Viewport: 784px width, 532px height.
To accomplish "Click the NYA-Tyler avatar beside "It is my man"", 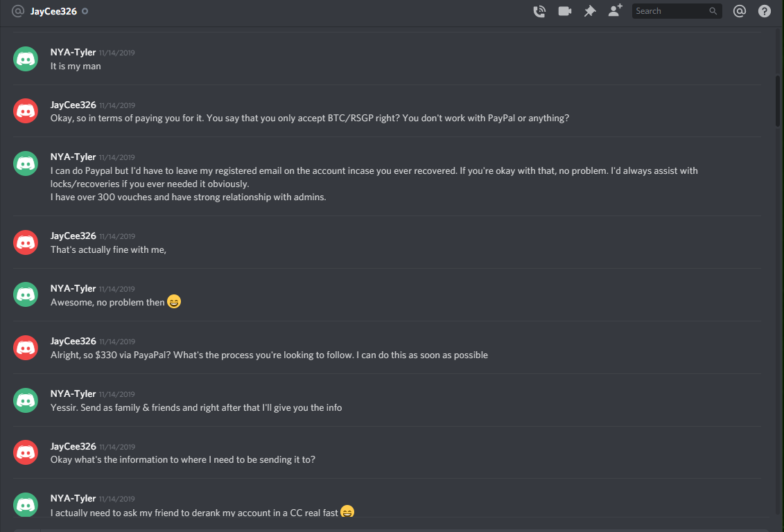I will coord(26,59).
